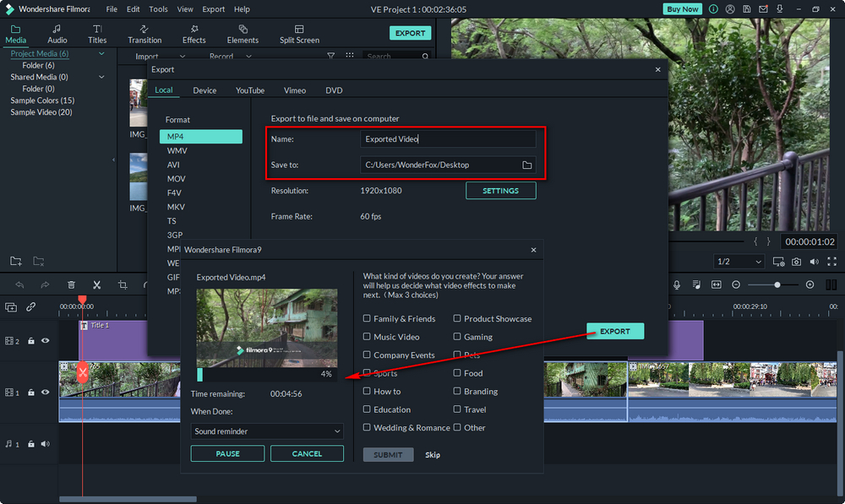Select the crop tool icon
The image size is (845, 504).
click(x=123, y=285)
